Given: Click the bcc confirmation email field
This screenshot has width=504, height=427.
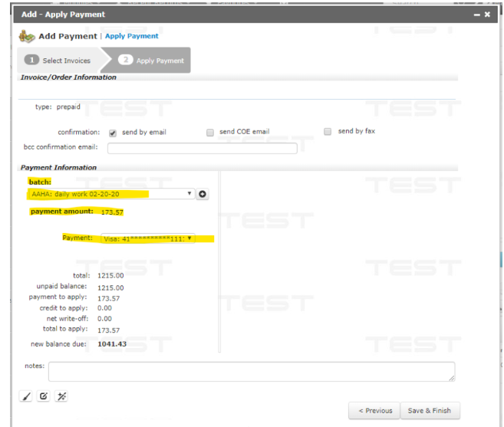Looking at the screenshot, I should pyautogui.click(x=202, y=148).
